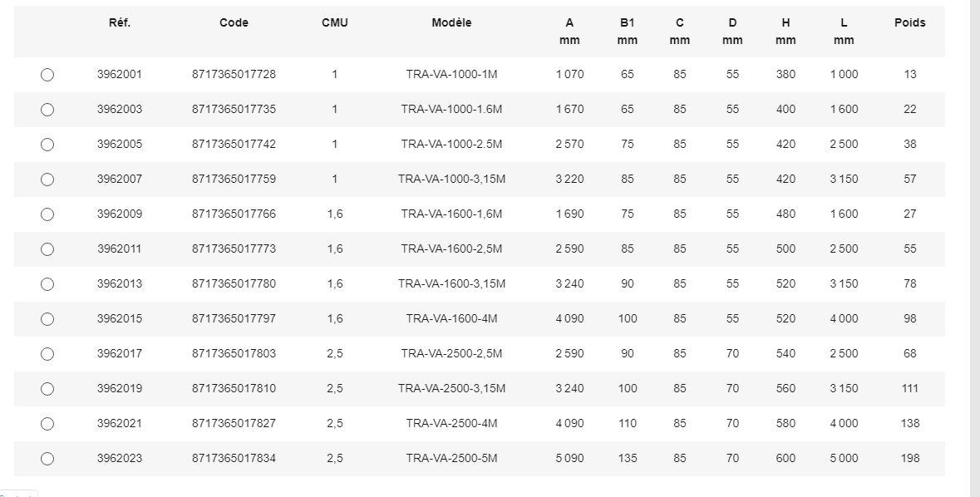Select radio button for Réf. 3962001
The height and width of the screenshot is (497, 980).
point(47,75)
